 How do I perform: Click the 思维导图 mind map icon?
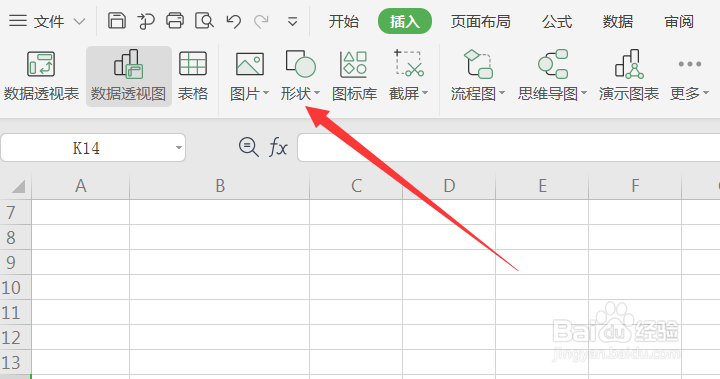tap(553, 64)
